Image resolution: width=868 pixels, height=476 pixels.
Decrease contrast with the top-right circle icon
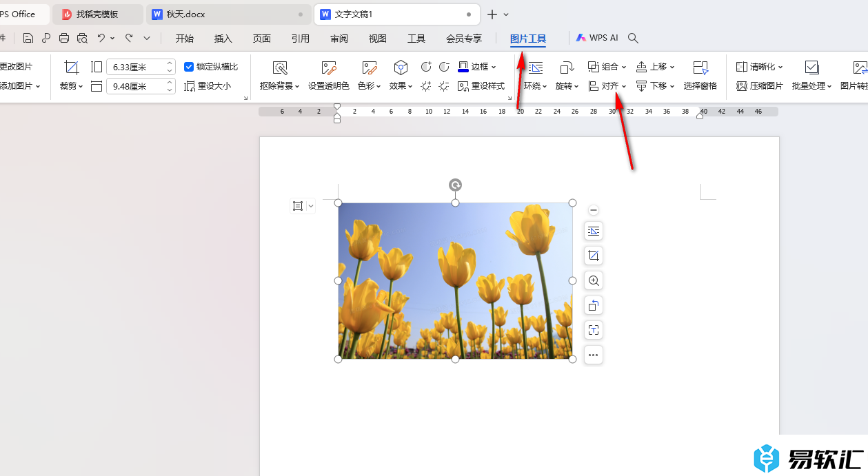point(444,67)
